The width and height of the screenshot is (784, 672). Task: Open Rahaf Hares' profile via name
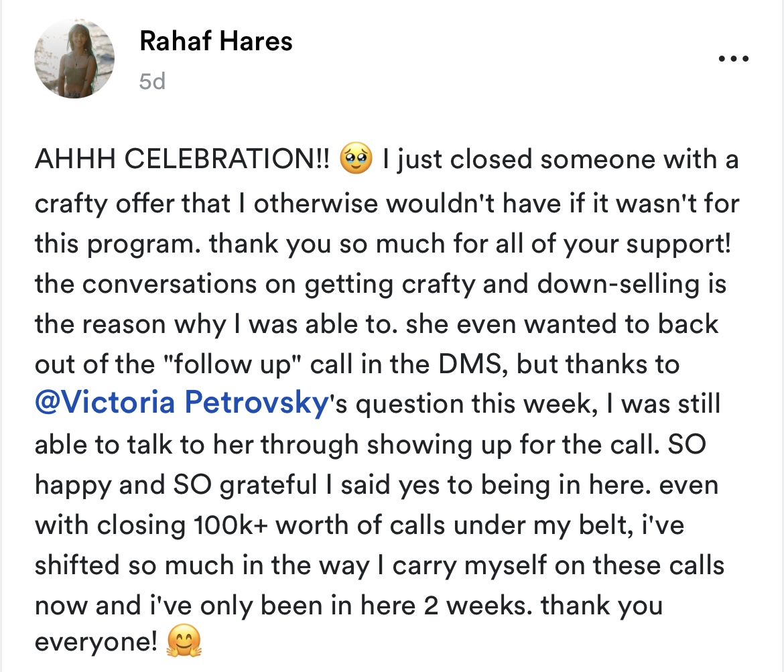tap(216, 41)
